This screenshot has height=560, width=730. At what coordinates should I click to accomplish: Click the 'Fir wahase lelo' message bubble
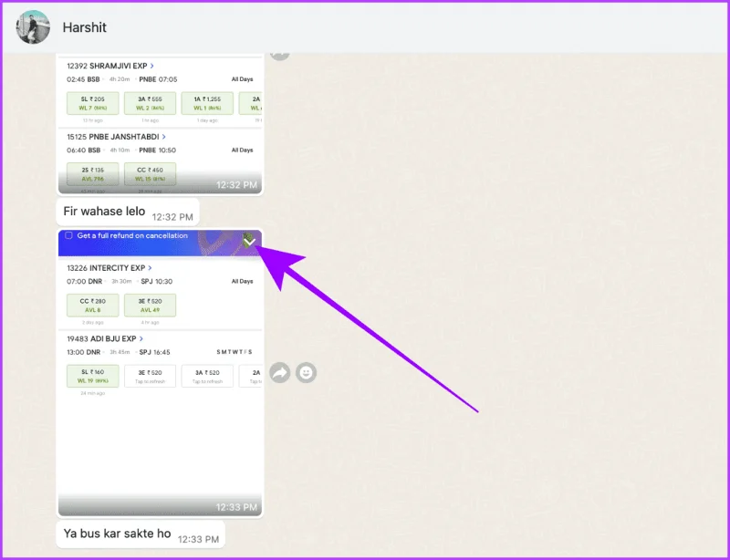[128, 212]
